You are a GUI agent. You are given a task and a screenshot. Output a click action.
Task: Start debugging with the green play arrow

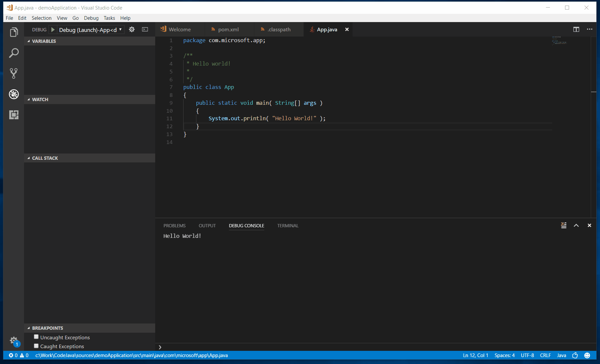53,29
